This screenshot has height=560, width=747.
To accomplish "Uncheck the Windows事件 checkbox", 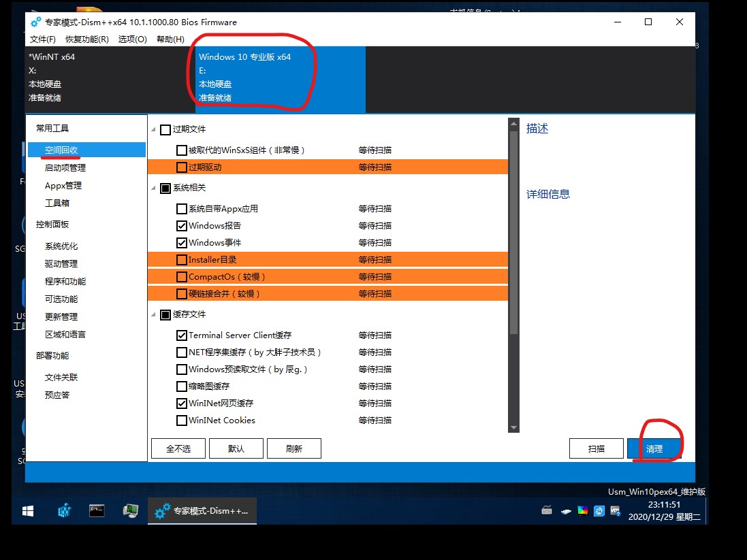I will coord(182,243).
